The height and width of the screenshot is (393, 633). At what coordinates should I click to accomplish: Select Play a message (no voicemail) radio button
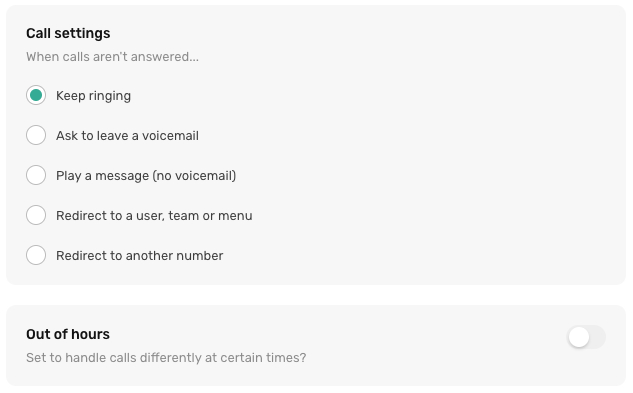(x=36, y=175)
